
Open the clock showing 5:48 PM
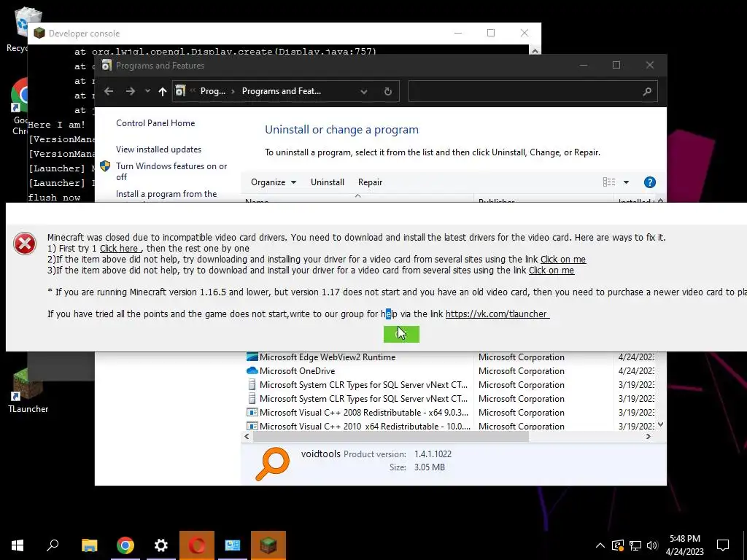[684, 545]
